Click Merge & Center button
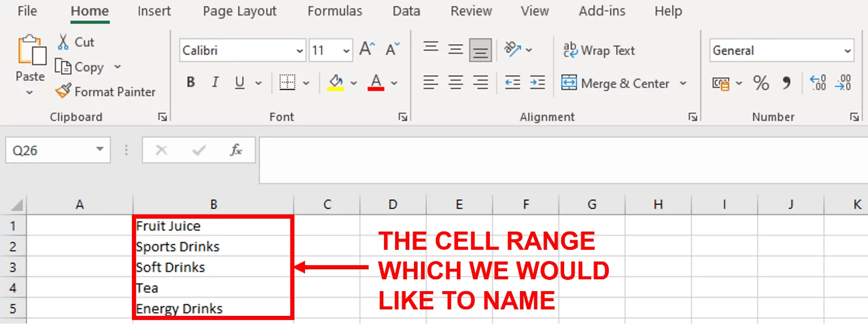The height and width of the screenshot is (330, 868). [x=615, y=83]
